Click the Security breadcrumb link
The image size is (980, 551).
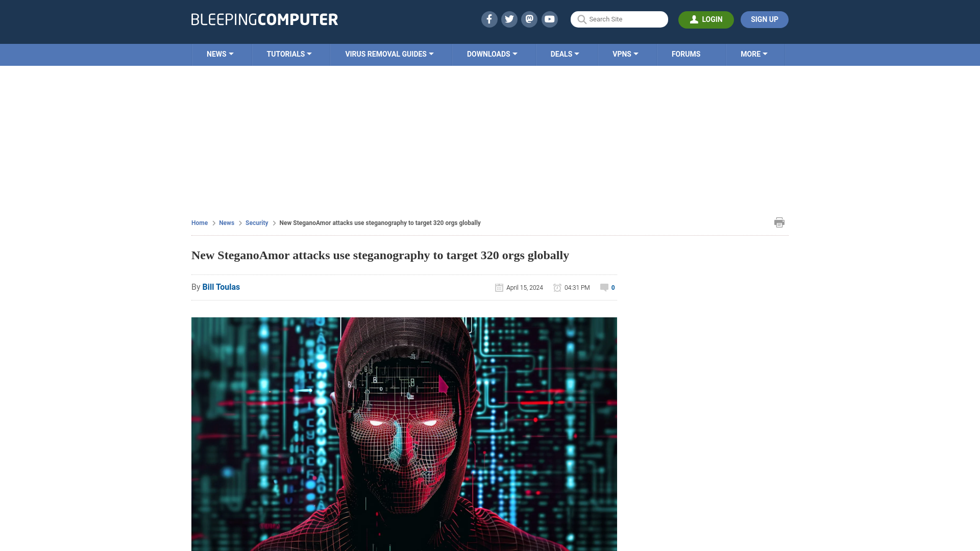(x=256, y=222)
